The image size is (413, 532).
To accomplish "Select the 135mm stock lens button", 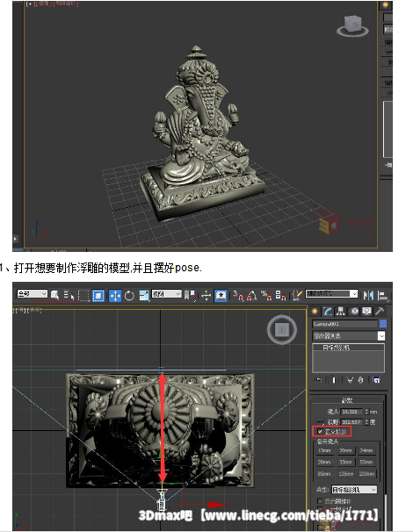I will coord(345,474).
